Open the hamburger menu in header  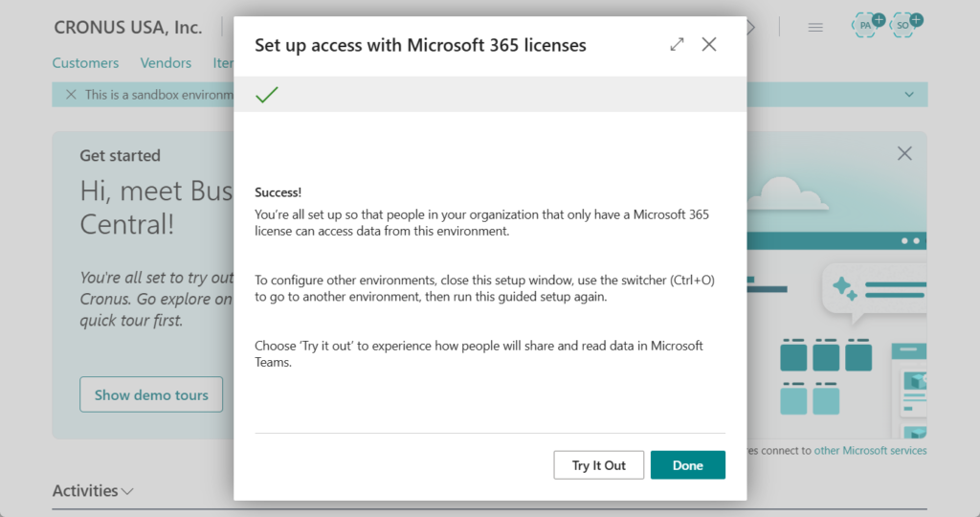click(x=815, y=28)
